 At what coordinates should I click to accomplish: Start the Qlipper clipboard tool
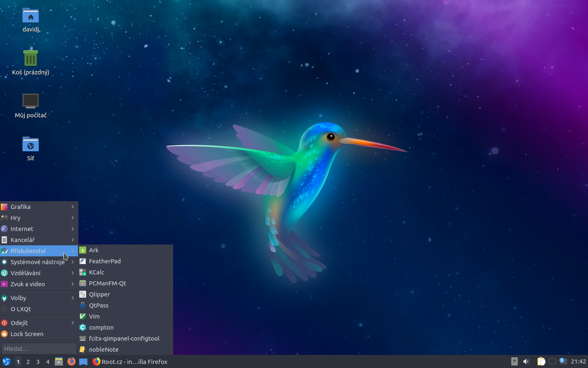tap(99, 294)
